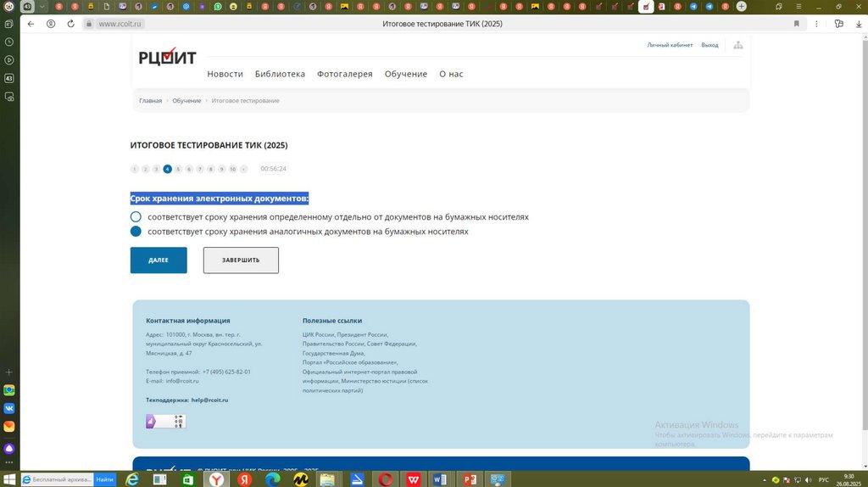
Task: Click the Выход link
Action: click(x=709, y=45)
